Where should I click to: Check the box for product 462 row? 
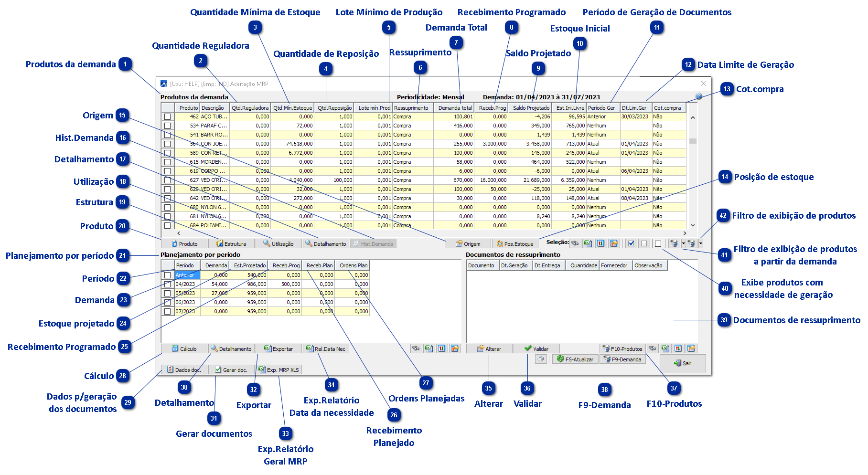click(167, 116)
